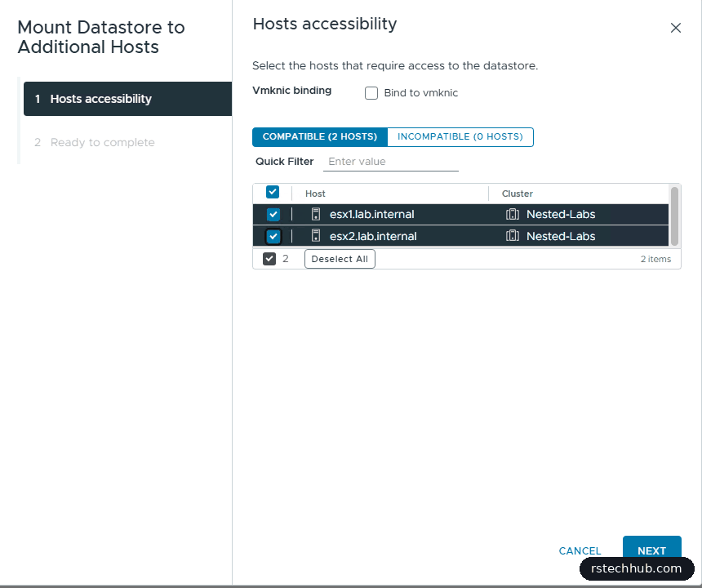Toggle the select-all checkbox in the table header
The image size is (702, 588).
272,192
